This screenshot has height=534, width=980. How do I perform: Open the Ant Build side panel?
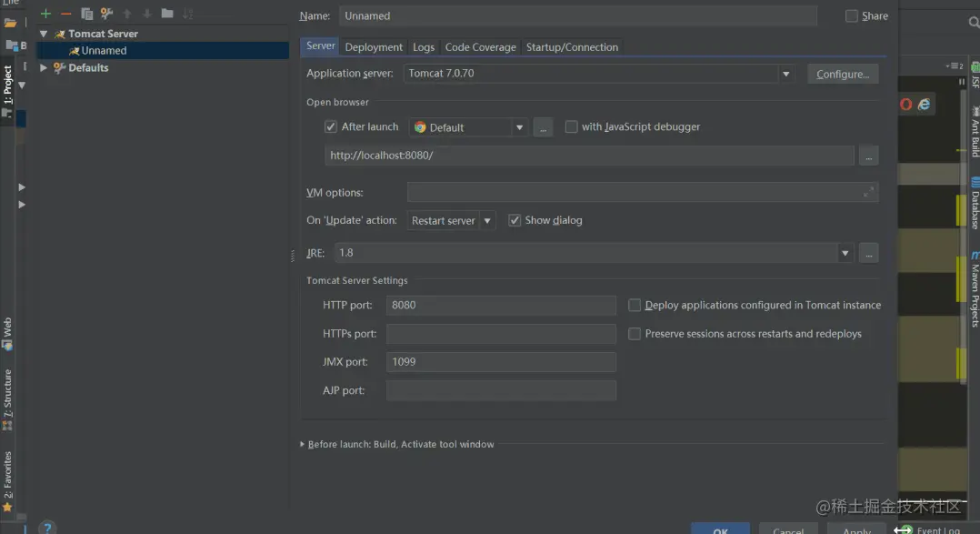(x=975, y=133)
